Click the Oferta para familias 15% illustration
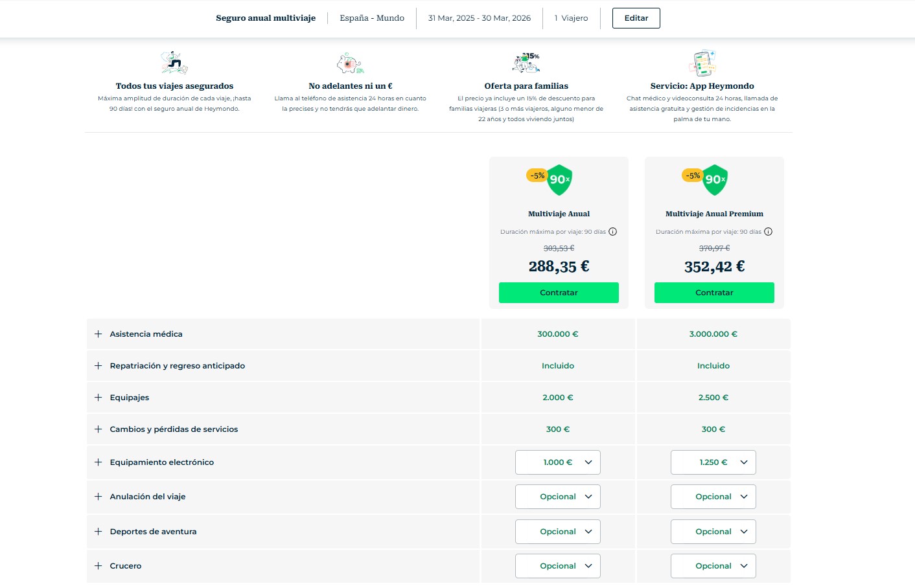915x588 pixels. pos(526,63)
